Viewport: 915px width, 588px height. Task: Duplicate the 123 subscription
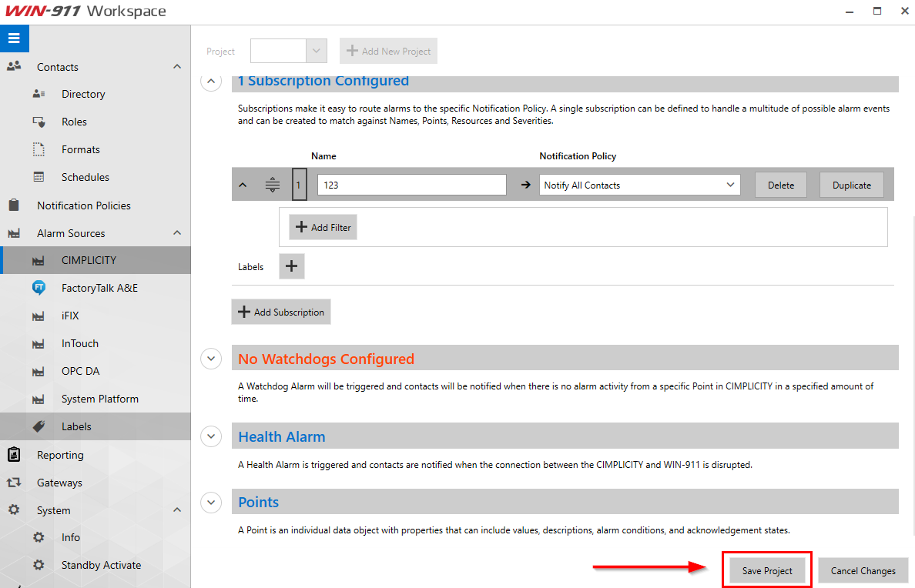[x=851, y=185]
